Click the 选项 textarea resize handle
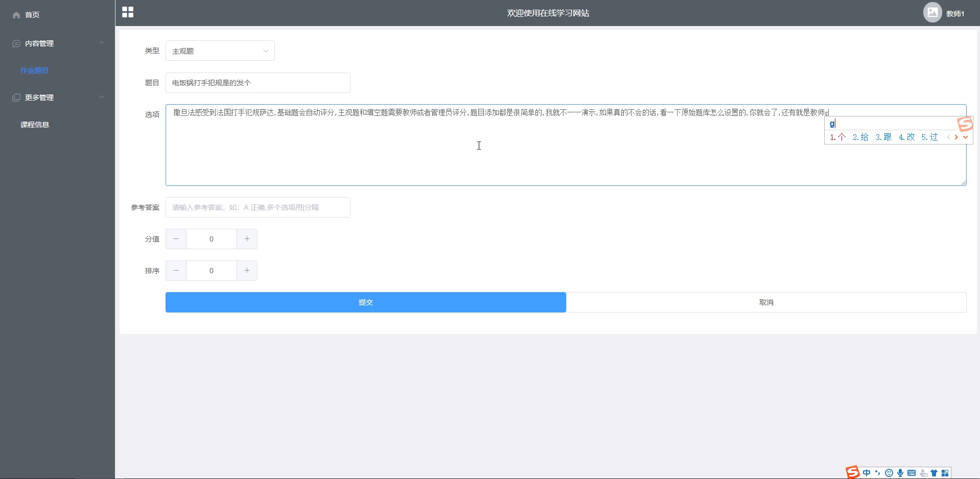 pos(964,182)
